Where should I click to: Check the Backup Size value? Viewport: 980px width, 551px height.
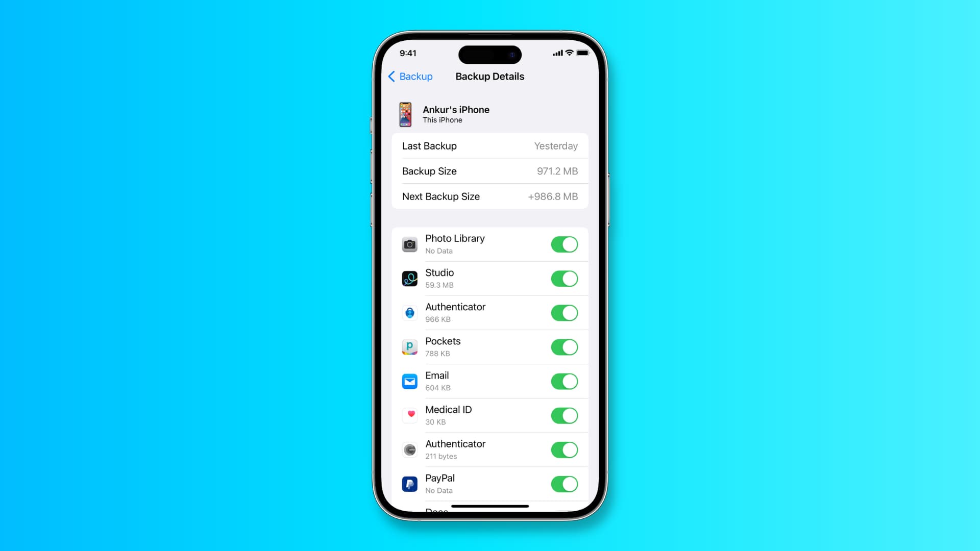556,171
